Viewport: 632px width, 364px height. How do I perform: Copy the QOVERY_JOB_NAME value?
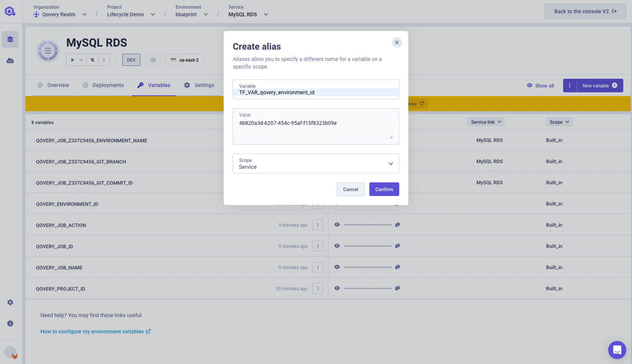(x=397, y=267)
